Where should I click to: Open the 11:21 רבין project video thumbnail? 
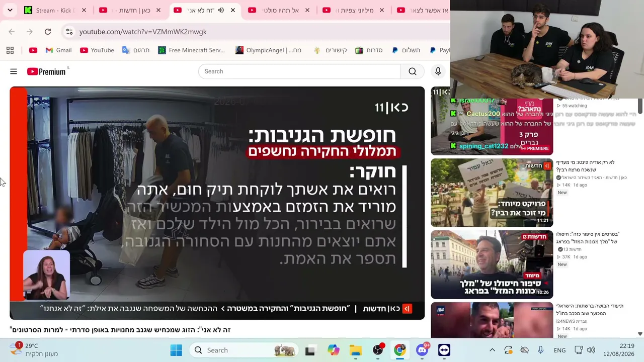click(x=492, y=193)
